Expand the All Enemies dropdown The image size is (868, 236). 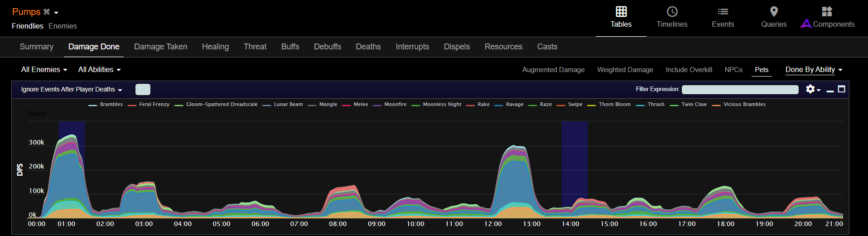pos(44,70)
